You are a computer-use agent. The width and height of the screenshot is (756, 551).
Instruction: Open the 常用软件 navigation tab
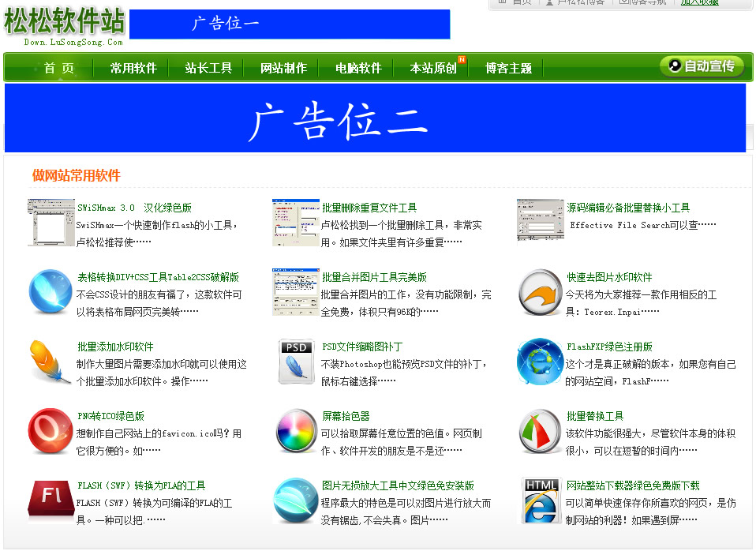pyautogui.click(x=133, y=68)
